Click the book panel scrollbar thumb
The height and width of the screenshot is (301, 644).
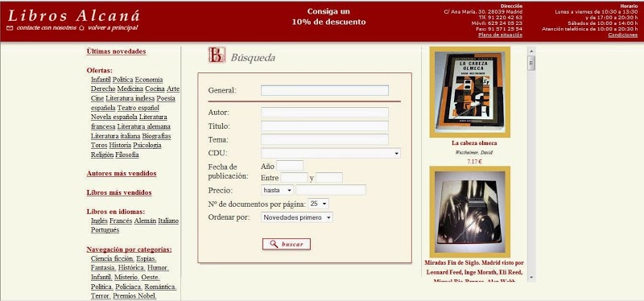click(531, 64)
